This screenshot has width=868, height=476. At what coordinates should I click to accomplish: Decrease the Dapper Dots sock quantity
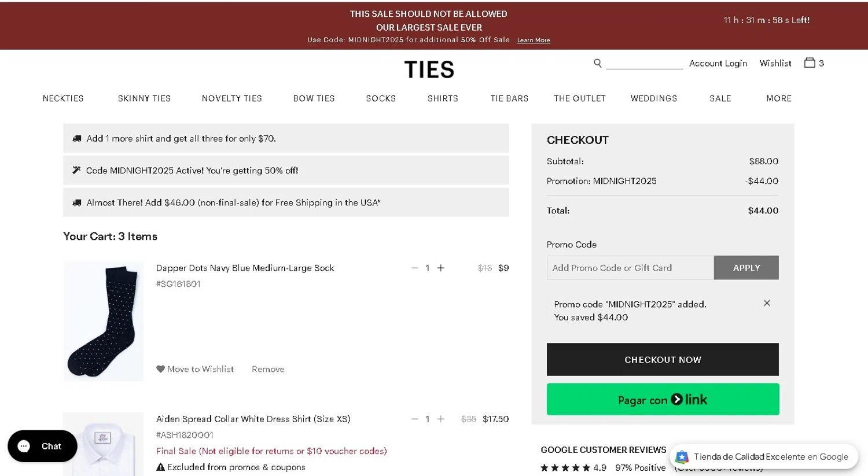414,268
